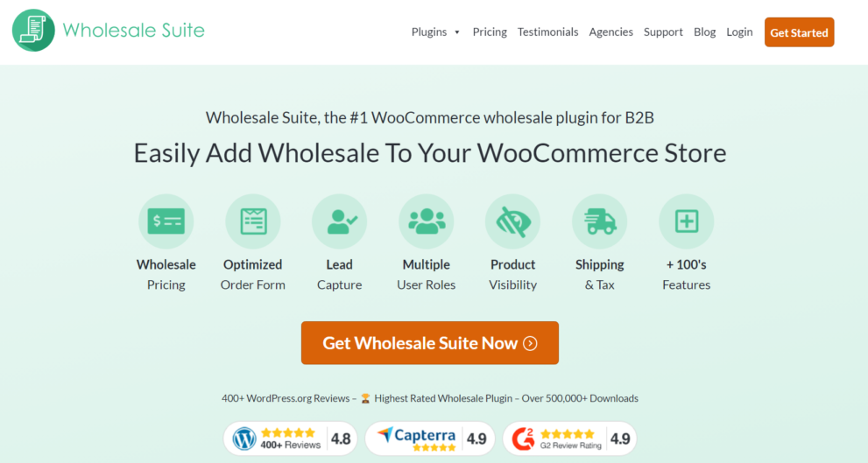Open the WordPress 400+ Reviews 4.8 badge
Image resolution: width=868 pixels, height=463 pixels.
[290, 438]
